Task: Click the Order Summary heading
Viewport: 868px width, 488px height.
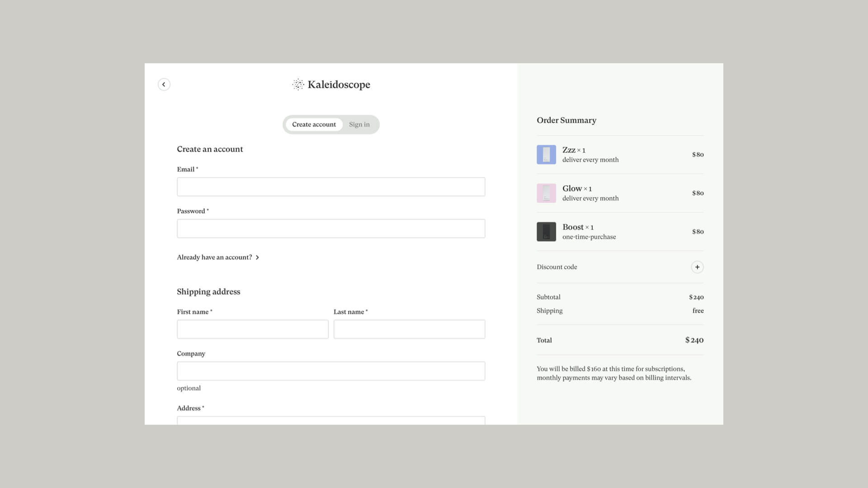Action: tap(566, 120)
